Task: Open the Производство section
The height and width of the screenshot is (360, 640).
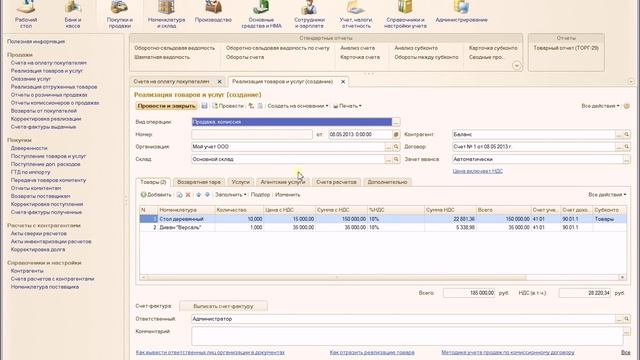Action: pyautogui.click(x=213, y=12)
